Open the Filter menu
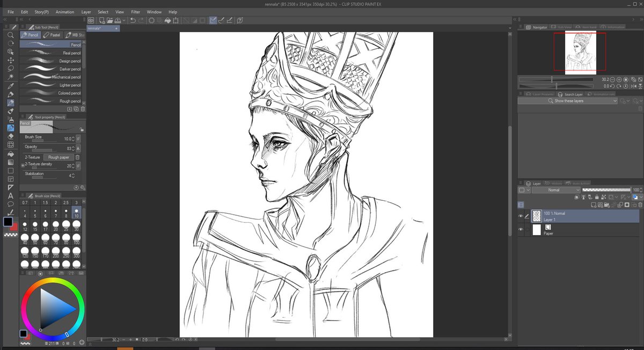The height and width of the screenshot is (350, 644). point(136,12)
